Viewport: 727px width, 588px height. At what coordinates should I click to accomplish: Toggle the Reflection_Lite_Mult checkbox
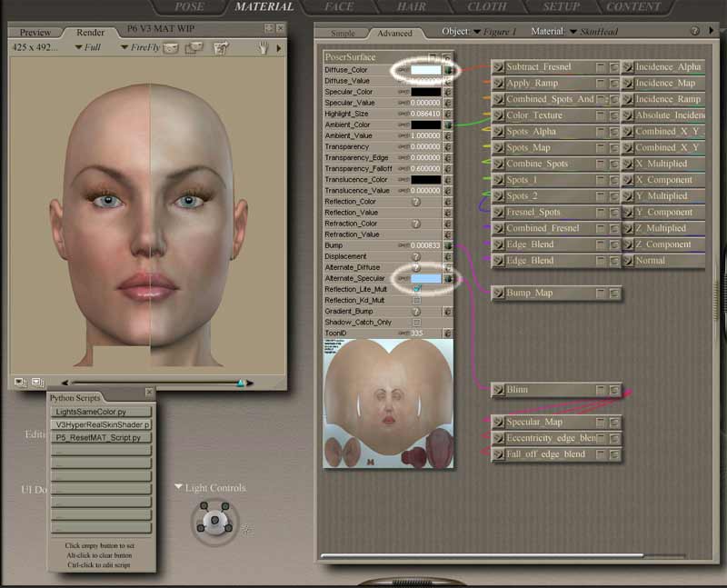point(417,289)
